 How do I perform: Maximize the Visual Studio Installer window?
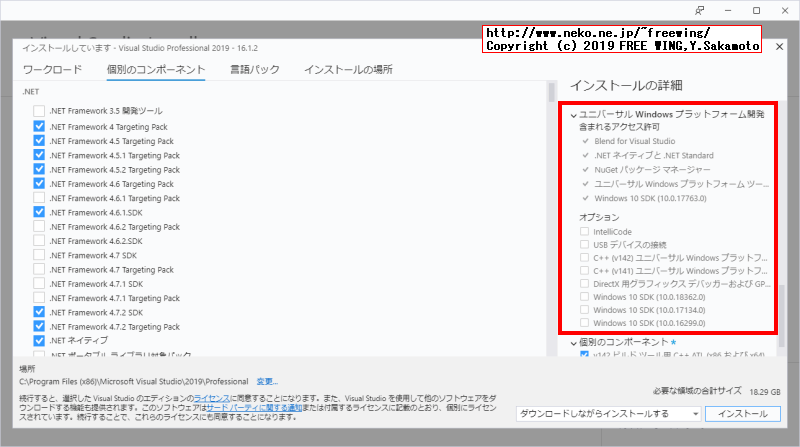(757, 10)
